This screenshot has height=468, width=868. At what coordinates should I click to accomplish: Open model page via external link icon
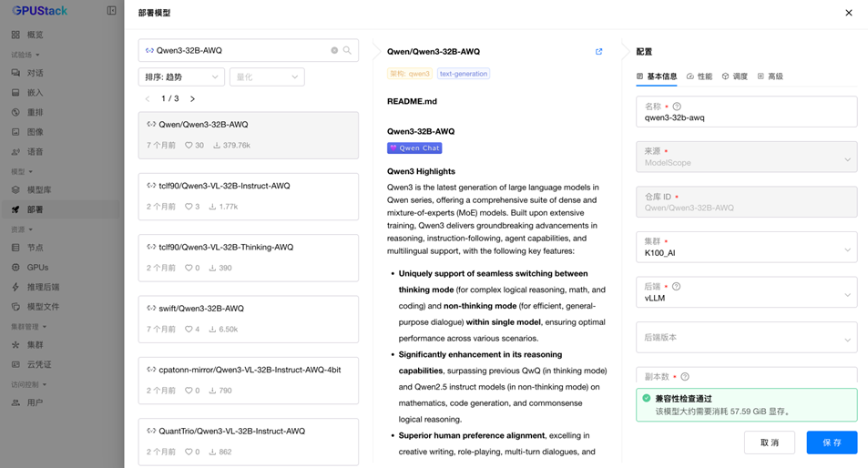tap(599, 52)
